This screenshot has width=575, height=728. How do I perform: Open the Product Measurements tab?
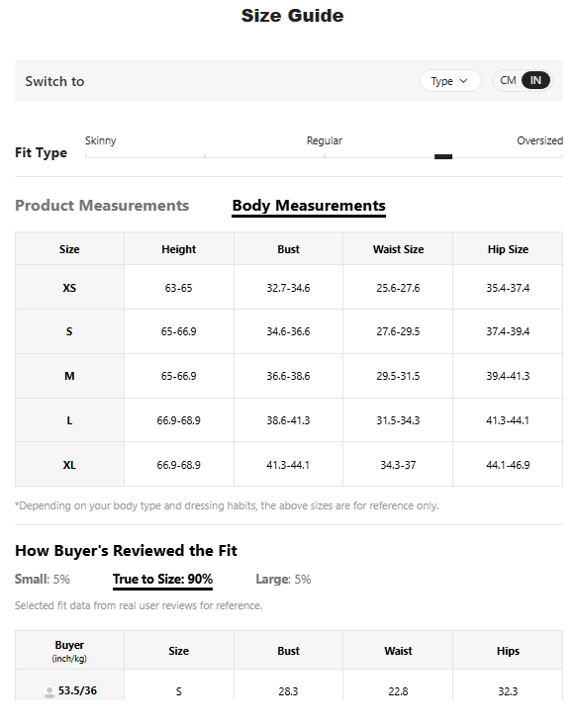[x=102, y=205]
